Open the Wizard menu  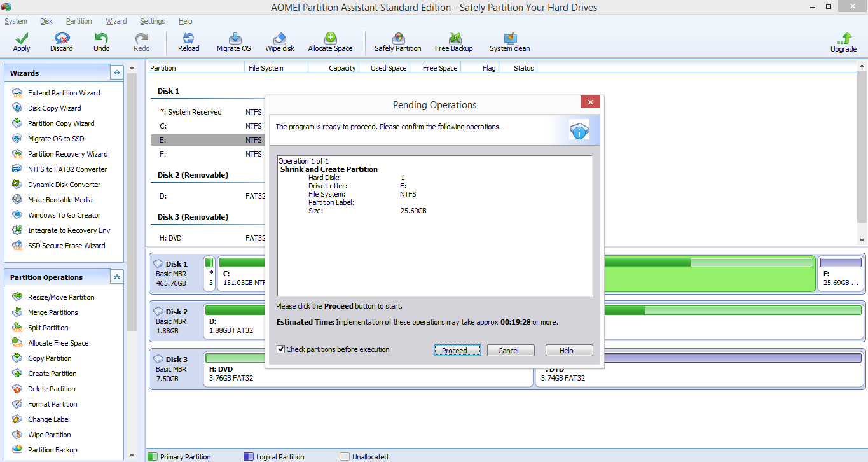pyautogui.click(x=116, y=21)
